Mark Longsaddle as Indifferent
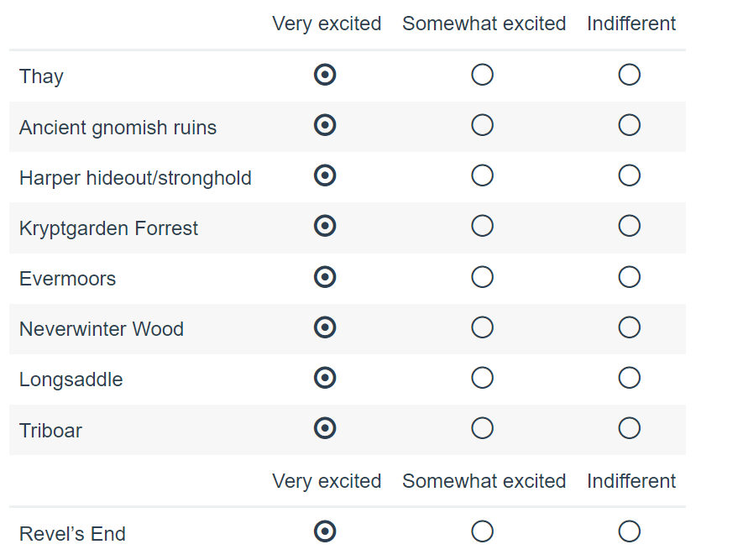Viewport: 748px width, 560px height. [629, 378]
